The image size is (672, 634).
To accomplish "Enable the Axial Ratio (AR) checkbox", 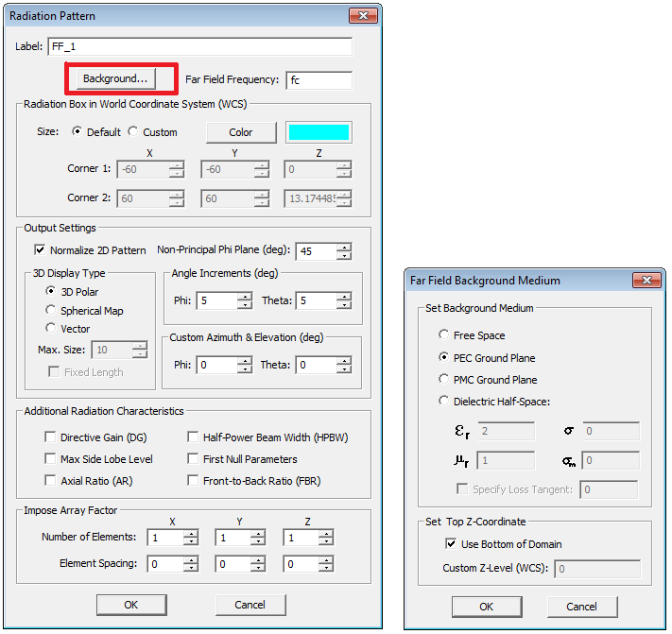I will point(50,481).
